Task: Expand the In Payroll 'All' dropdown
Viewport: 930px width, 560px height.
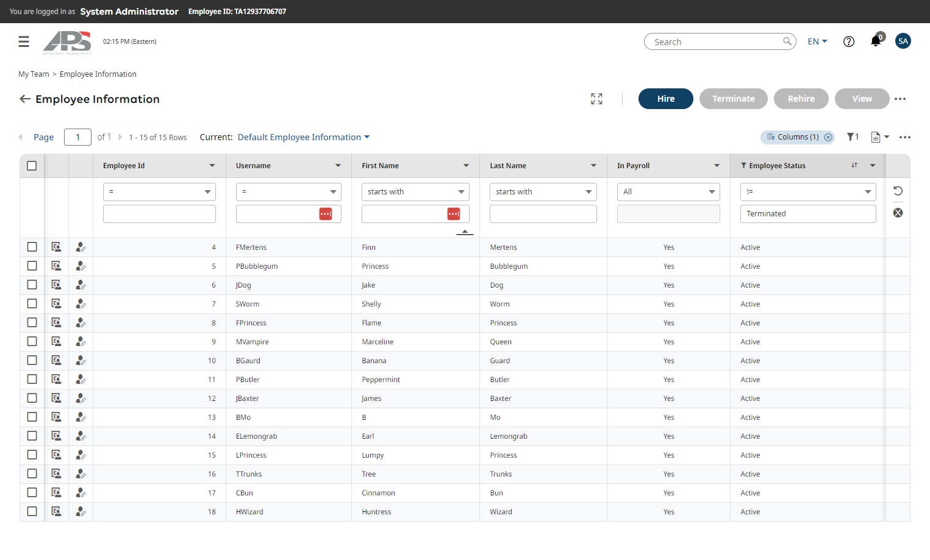Action: (x=668, y=192)
